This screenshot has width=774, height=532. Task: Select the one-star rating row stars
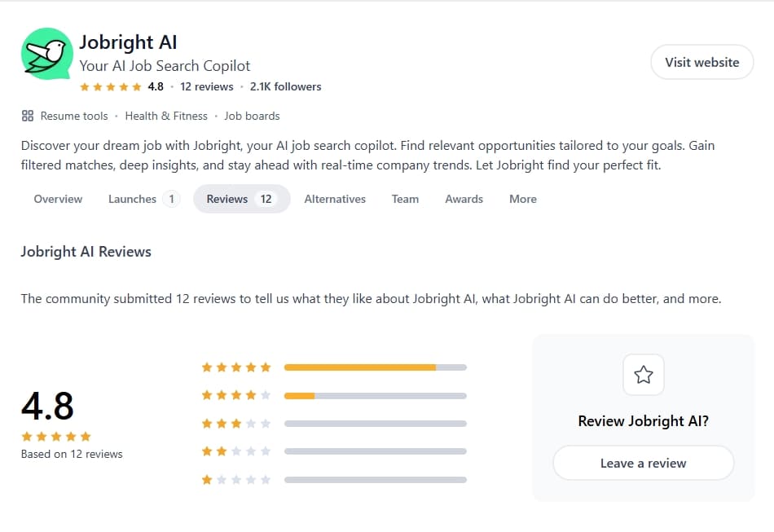236,480
